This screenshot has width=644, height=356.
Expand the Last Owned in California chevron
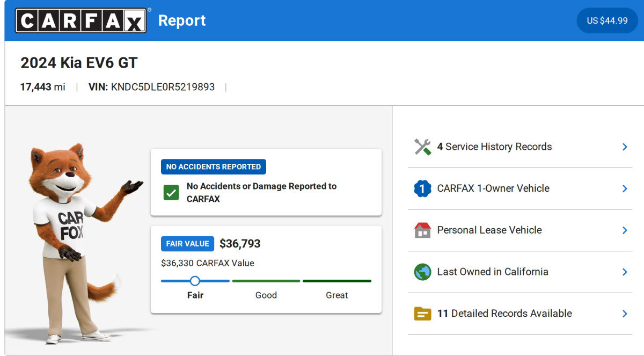coord(625,272)
